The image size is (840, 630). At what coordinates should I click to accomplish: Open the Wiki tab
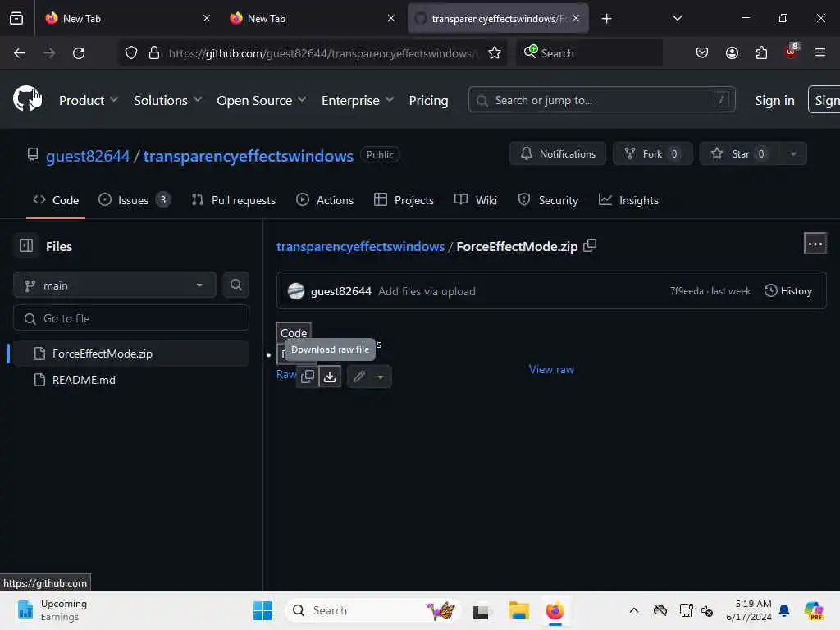coord(476,200)
